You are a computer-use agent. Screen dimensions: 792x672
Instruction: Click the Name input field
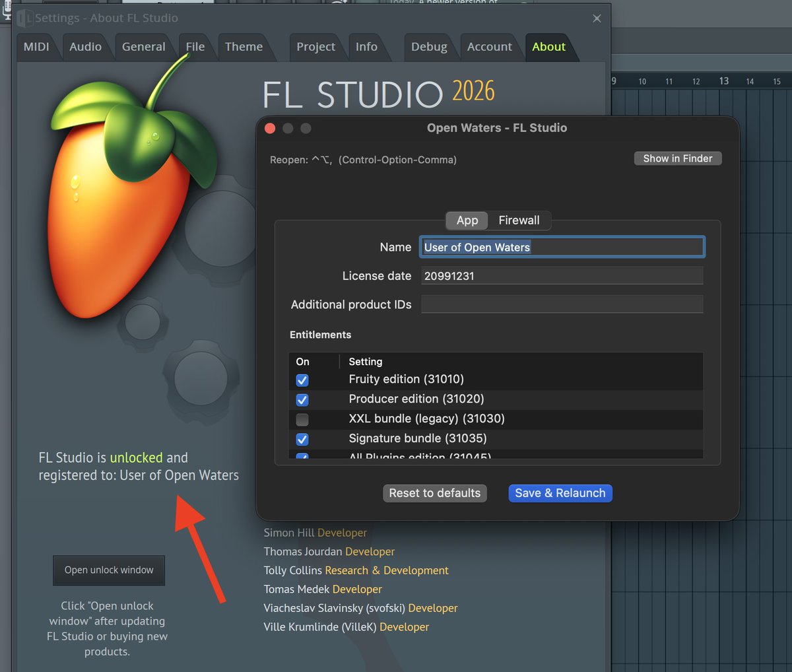[x=562, y=247]
